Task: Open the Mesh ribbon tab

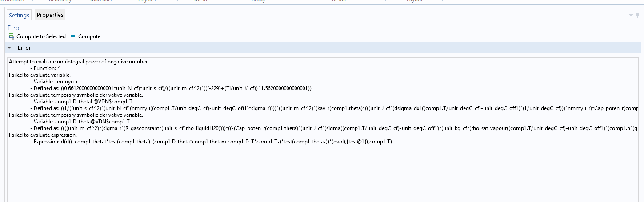Action: (x=200, y=1)
